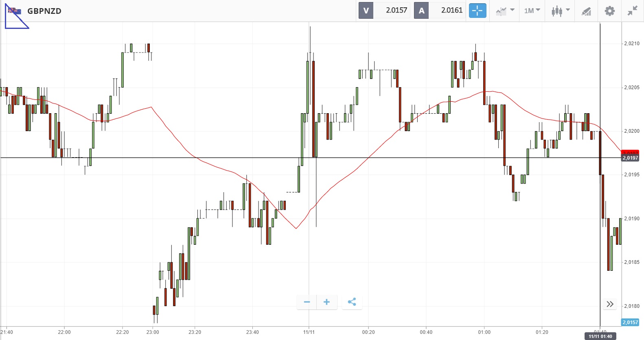Toggle the blue crosshair tool
This screenshot has height=340, width=644.
[478, 11]
